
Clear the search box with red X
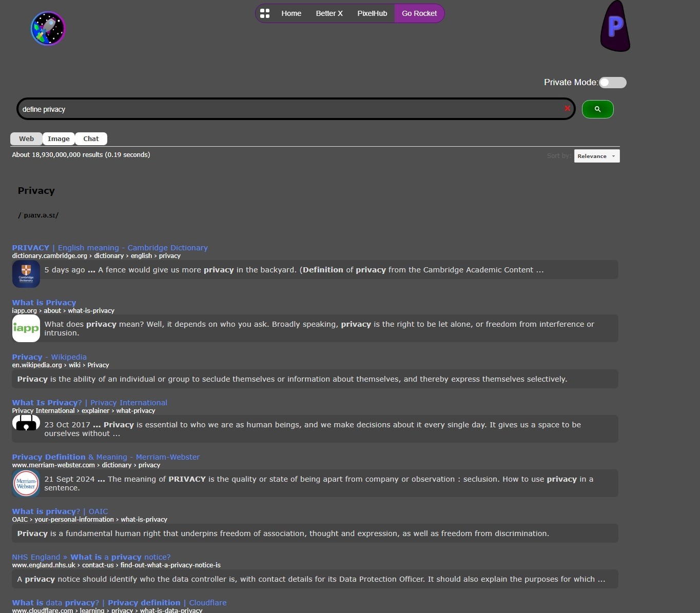pos(567,108)
